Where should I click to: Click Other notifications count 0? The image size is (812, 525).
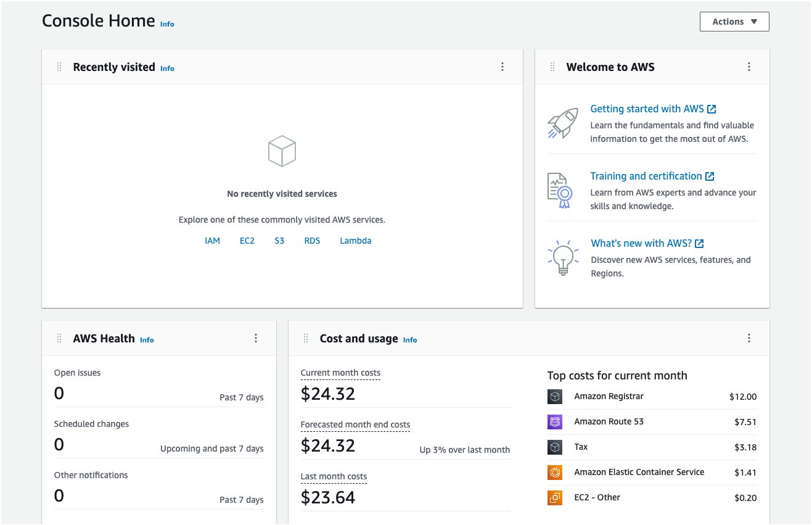coord(59,495)
